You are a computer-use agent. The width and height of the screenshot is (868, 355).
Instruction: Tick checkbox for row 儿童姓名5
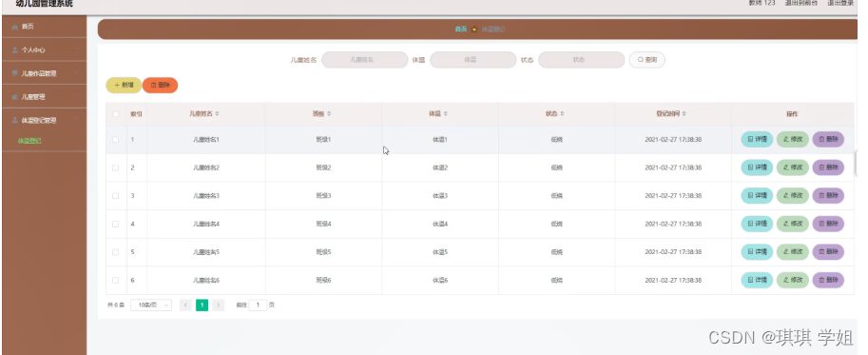[x=116, y=252]
